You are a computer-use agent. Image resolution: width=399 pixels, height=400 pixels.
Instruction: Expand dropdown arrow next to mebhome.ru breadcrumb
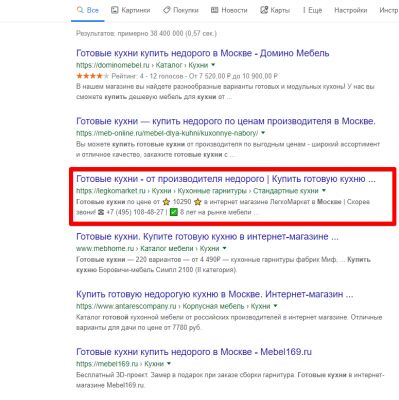point(224,248)
